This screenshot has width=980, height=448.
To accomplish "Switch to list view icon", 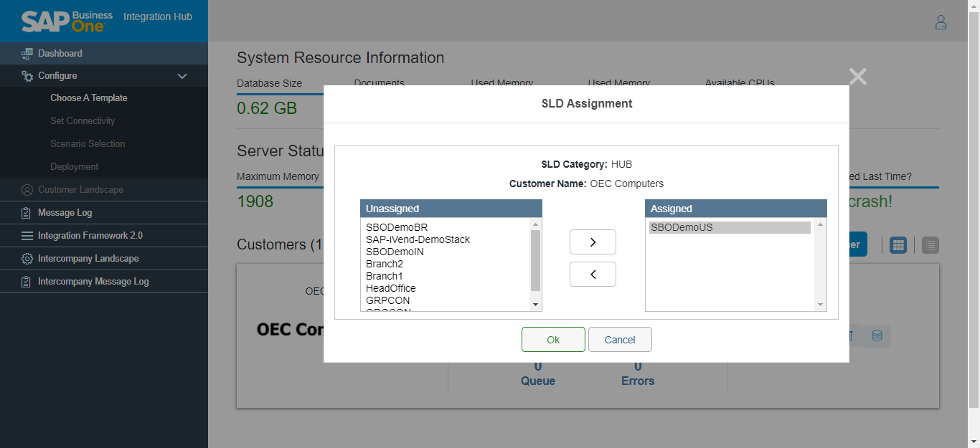I will (x=930, y=245).
